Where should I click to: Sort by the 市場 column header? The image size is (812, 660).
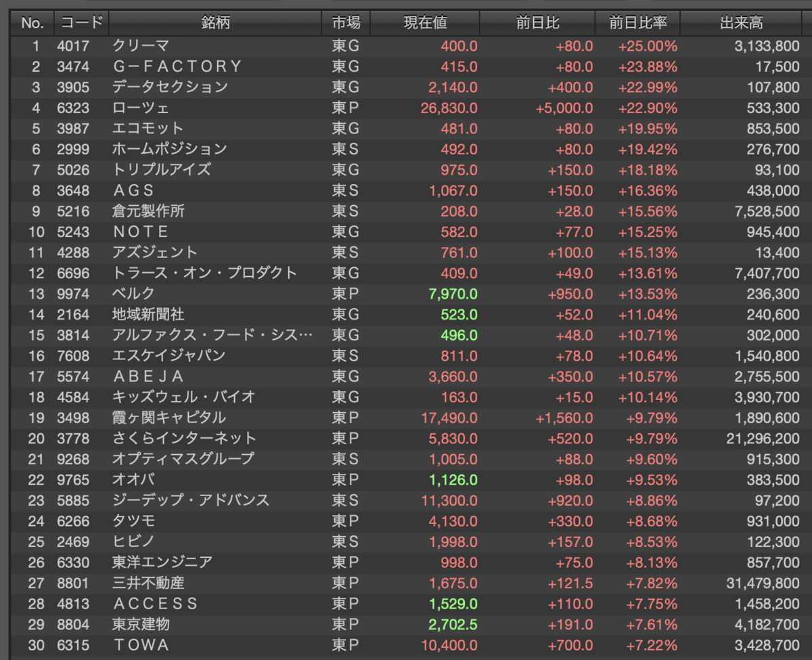pos(346,23)
